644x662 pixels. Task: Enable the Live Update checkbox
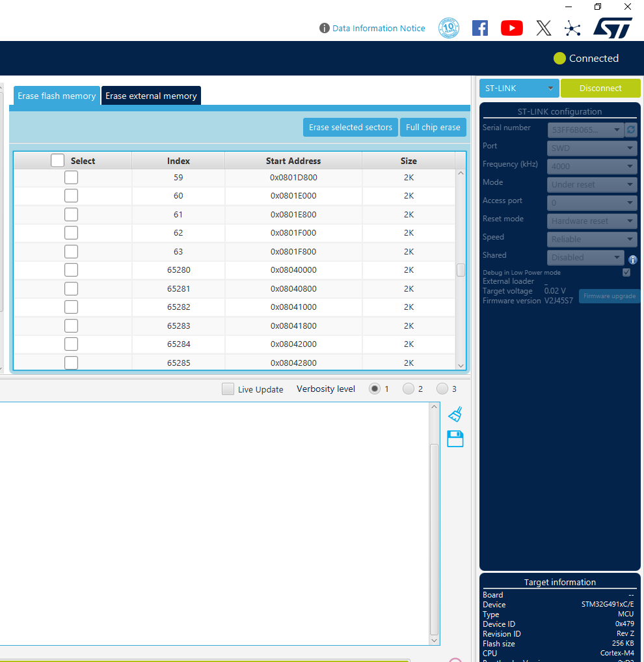point(228,389)
